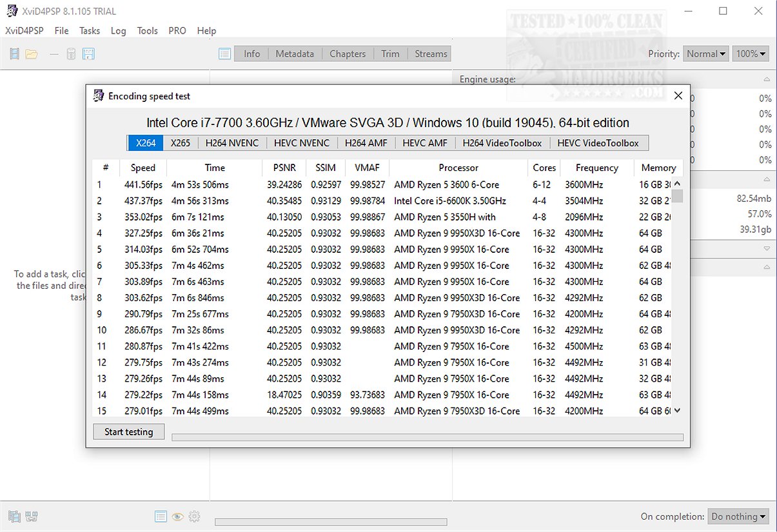Select the H264 AMF tab
The image size is (777, 532).
pos(366,143)
